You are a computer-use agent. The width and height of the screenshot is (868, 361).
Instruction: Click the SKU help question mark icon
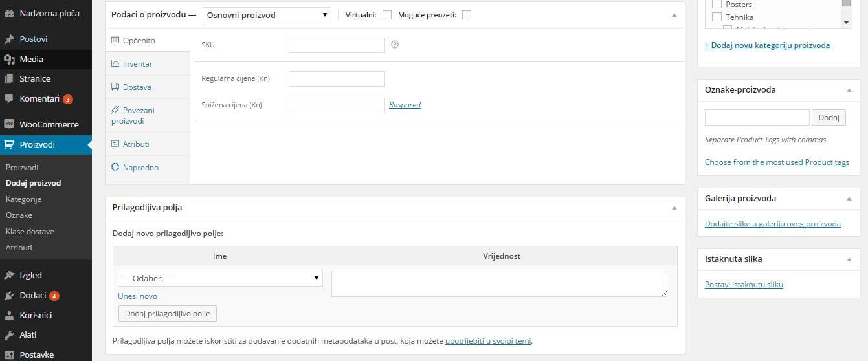point(395,45)
